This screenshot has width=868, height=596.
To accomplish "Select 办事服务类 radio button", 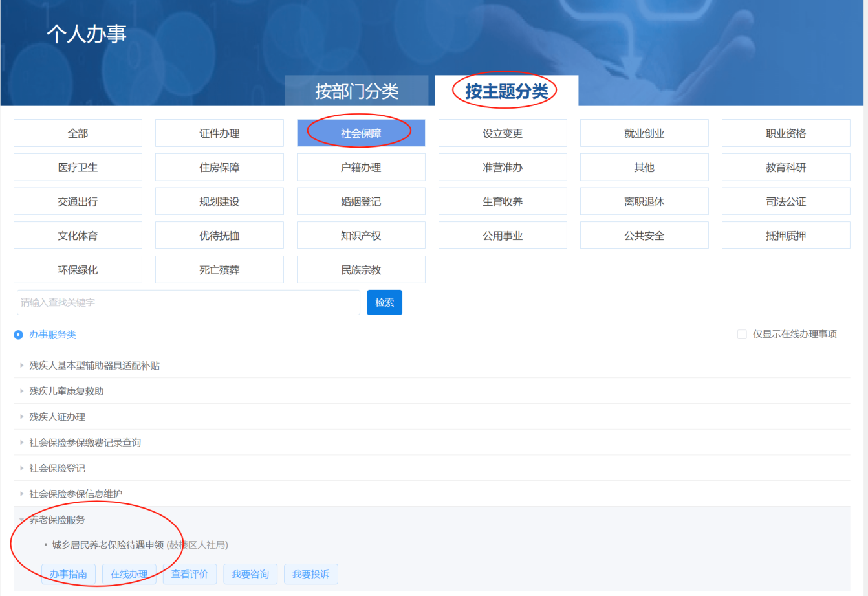I will 19,335.
